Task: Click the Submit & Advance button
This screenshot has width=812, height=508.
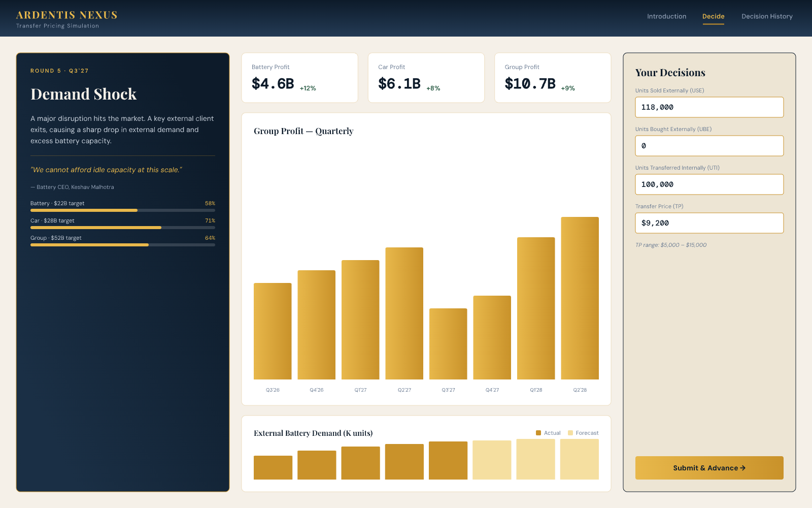Action: (709, 468)
